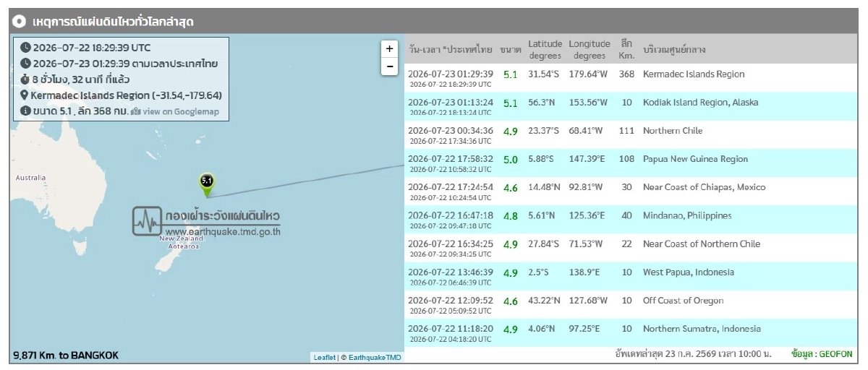Viewport: 868px width, 370px height.
Task: Click the magnitude column header 'ขนาด'
Action: tap(510, 50)
